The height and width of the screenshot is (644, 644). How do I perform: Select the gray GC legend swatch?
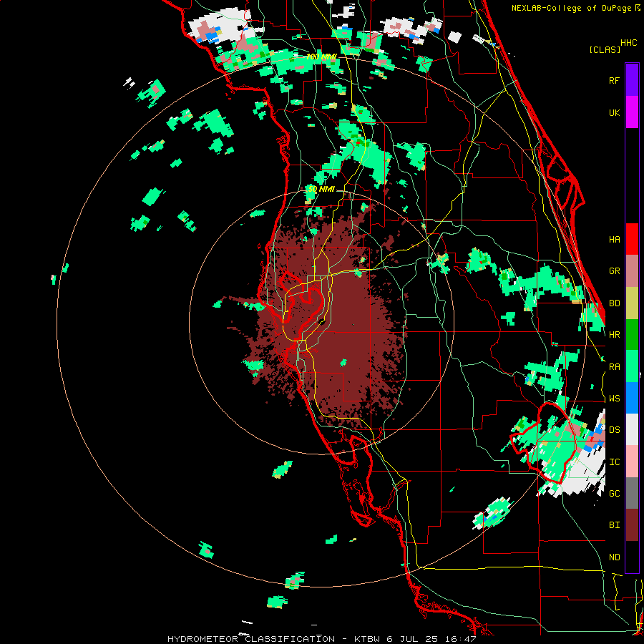pos(632,493)
